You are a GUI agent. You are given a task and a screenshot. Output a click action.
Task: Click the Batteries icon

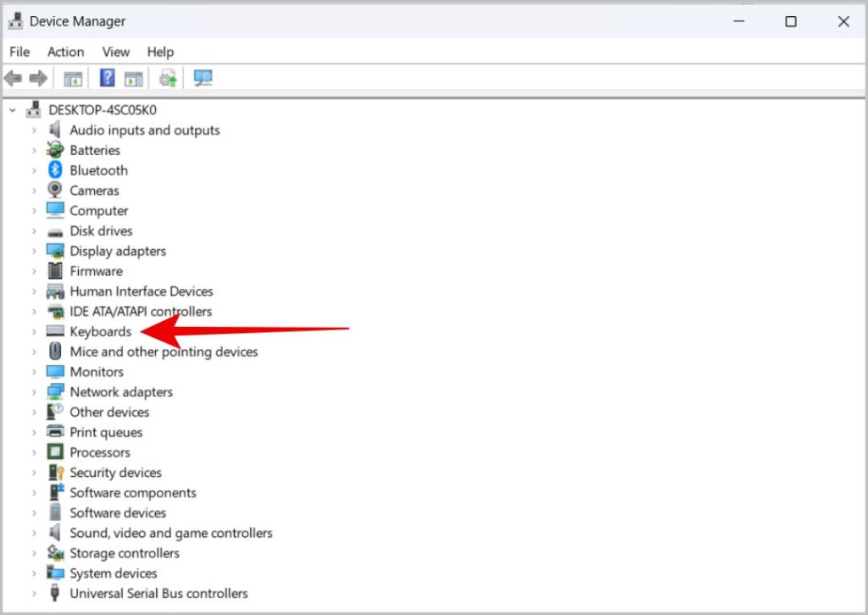point(55,150)
